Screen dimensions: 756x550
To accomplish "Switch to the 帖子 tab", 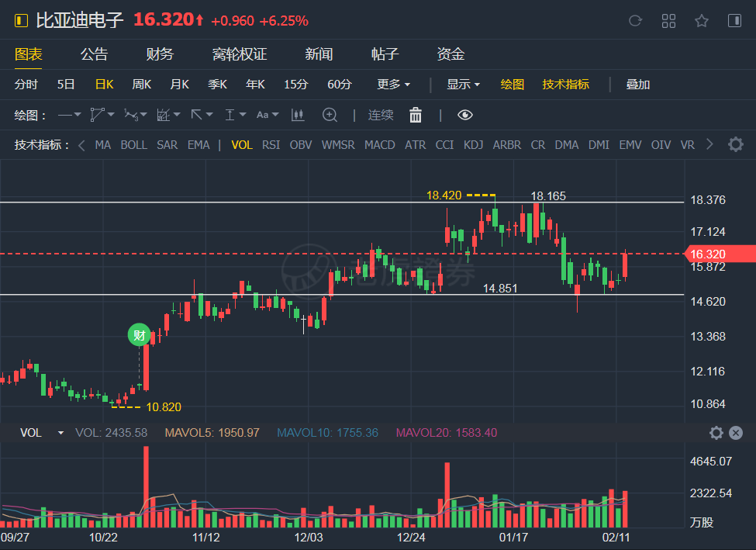I will click(x=385, y=54).
